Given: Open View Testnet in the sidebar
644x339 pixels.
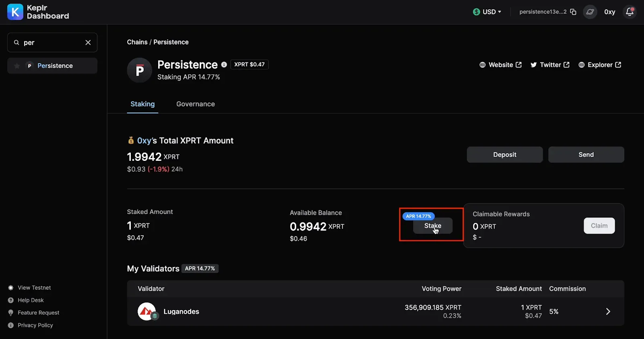Looking at the screenshot, I should pyautogui.click(x=34, y=288).
